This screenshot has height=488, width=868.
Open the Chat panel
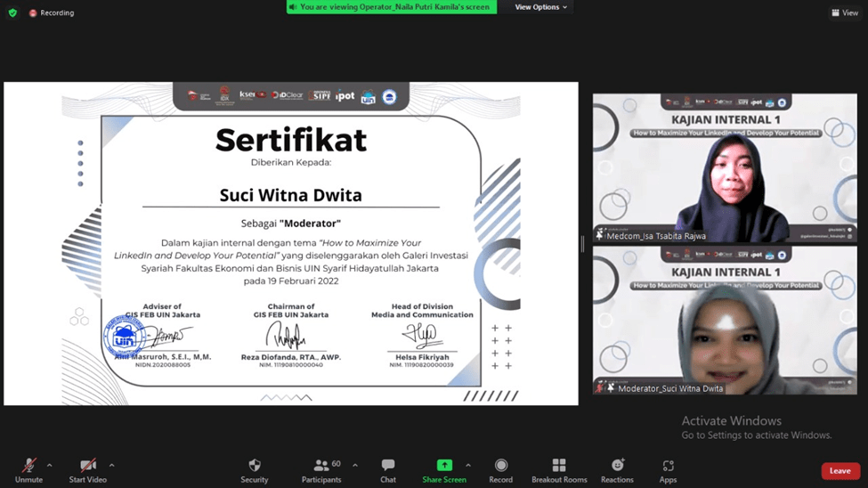(x=388, y=470)
